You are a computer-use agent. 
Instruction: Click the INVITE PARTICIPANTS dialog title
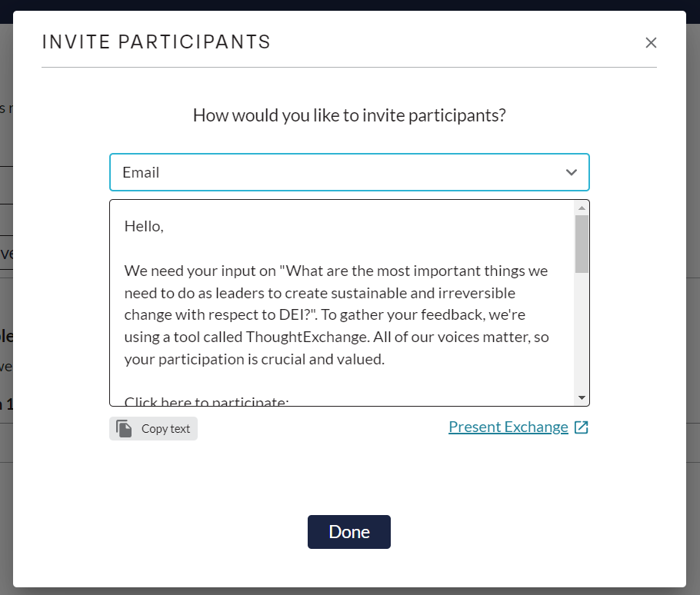pos(156,42)
